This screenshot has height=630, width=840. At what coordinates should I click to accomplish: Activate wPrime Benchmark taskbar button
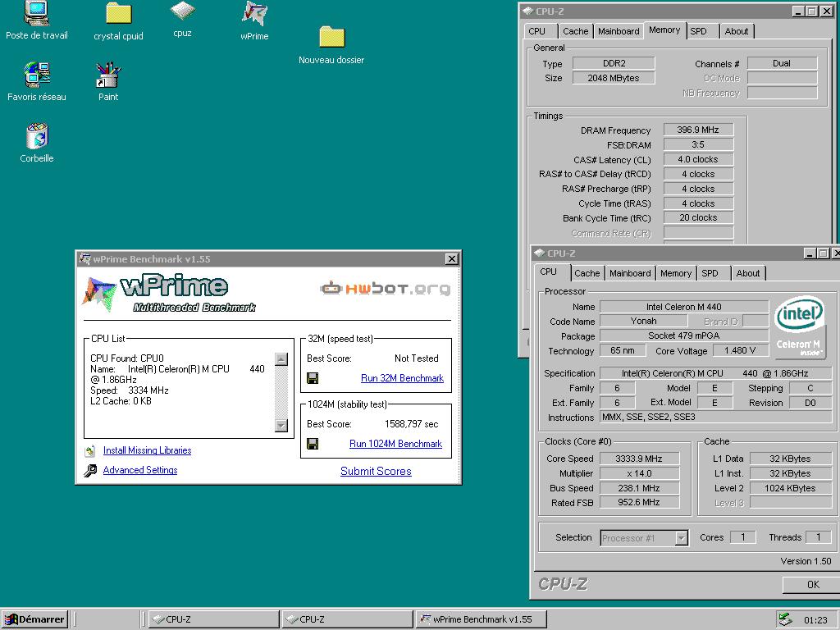point(481,619)
